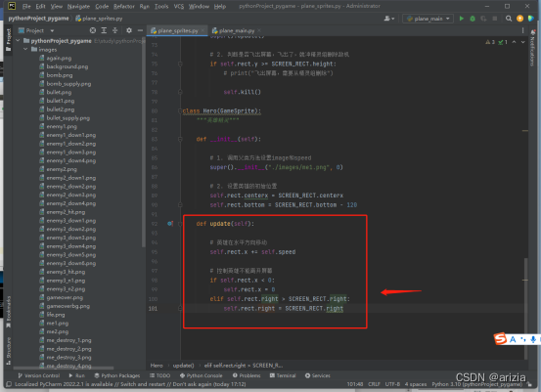Click Expand All icon in Project panel
Screen dimensions: 541x392
104,30
